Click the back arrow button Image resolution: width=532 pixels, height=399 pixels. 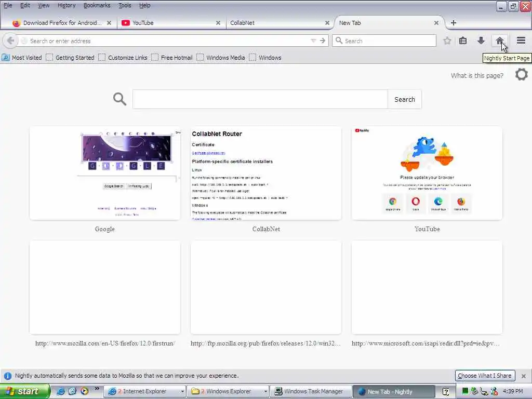click(x=10, y=41)
